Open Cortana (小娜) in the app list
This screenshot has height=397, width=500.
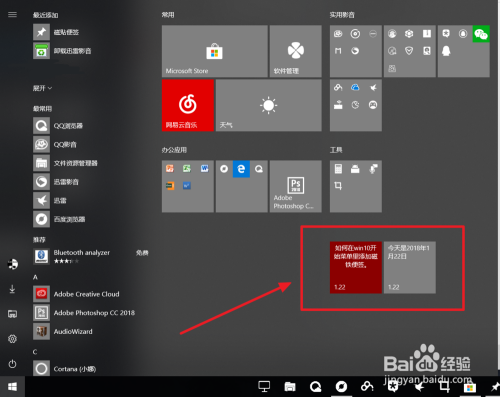pos(65,369)
